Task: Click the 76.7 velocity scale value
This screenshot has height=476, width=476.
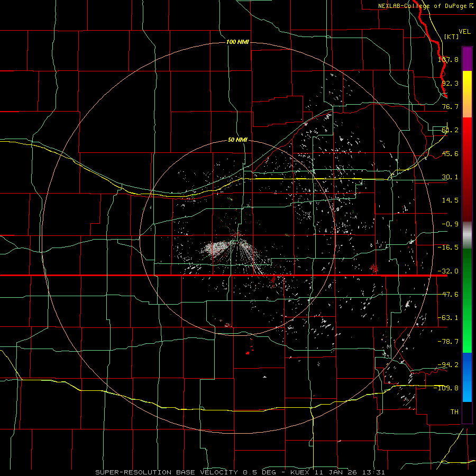Action: coord(450,106)
